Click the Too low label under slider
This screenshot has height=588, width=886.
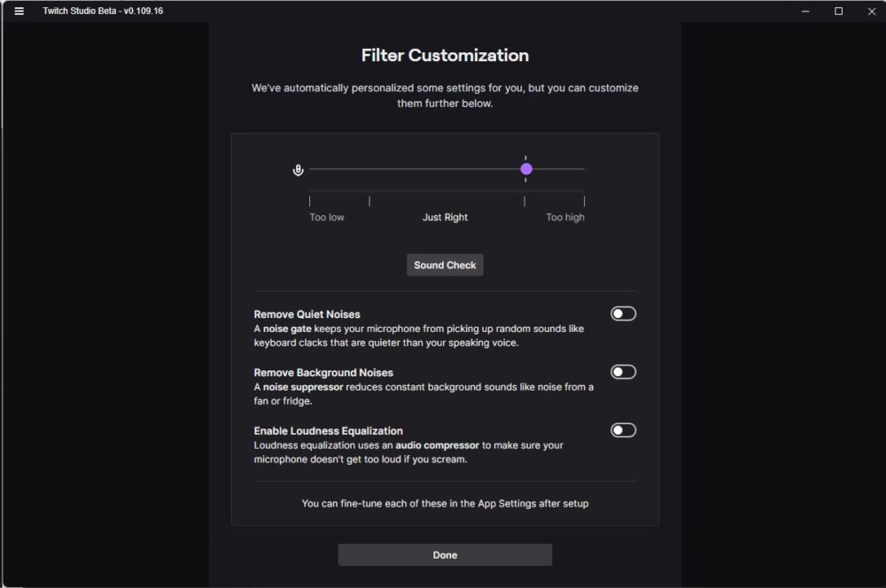327,217
